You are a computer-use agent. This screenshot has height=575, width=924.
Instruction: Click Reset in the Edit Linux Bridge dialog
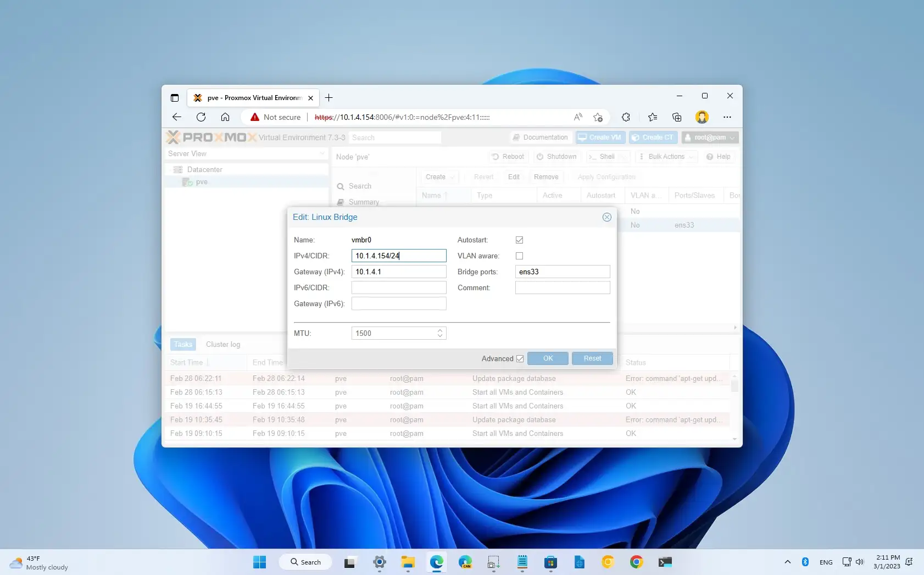(592, 358)
